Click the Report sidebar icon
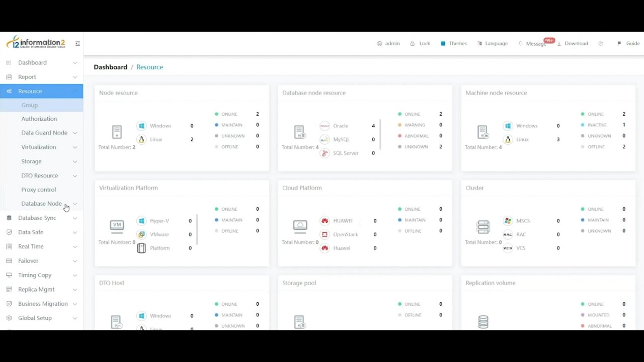This screenshot has width=644, height=362. click(x=9, y=77)
